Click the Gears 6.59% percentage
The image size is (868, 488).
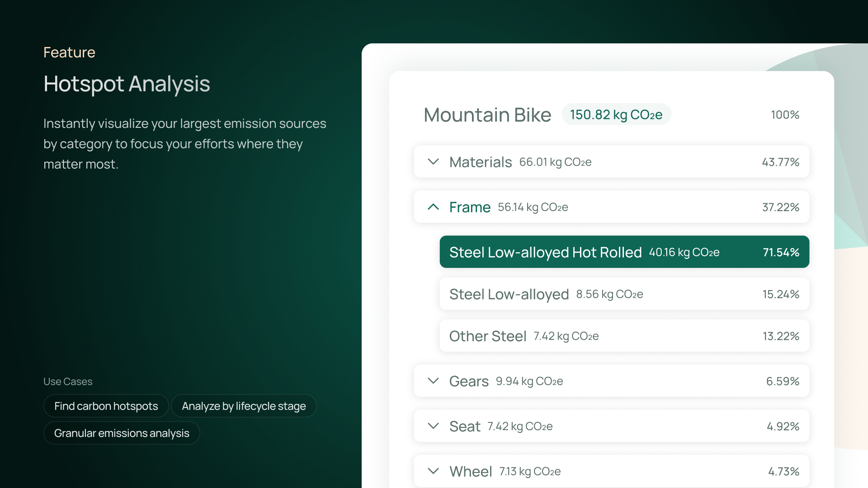coord(783,381)
